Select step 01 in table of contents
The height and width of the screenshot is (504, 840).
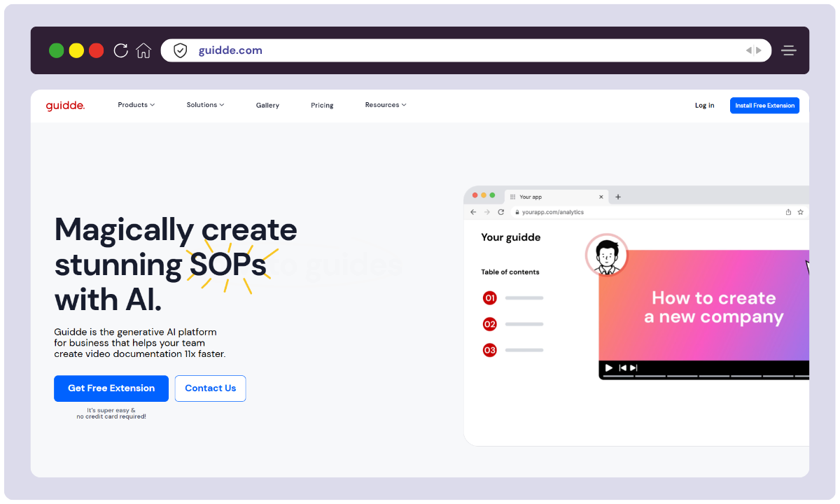click(490, 298)
